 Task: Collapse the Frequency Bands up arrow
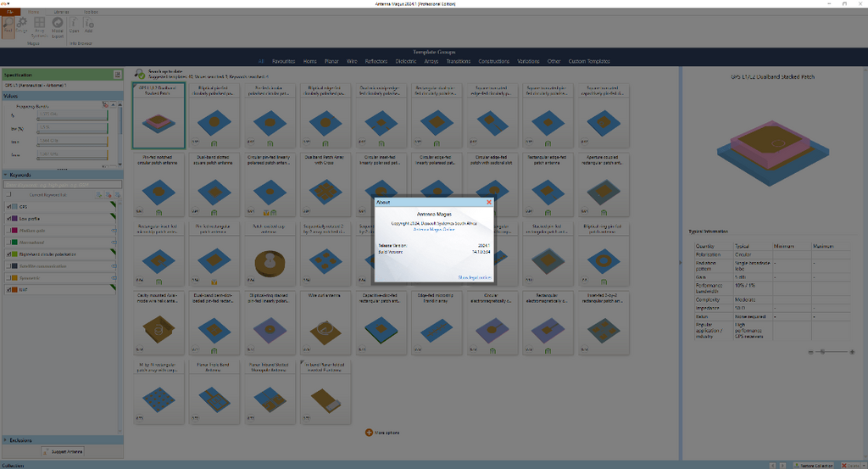pos(113,104)
